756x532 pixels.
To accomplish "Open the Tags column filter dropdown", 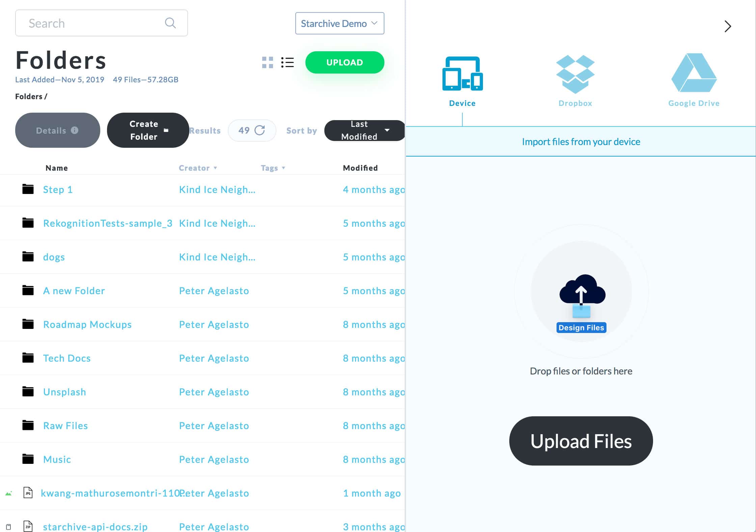I will (283, 168).
